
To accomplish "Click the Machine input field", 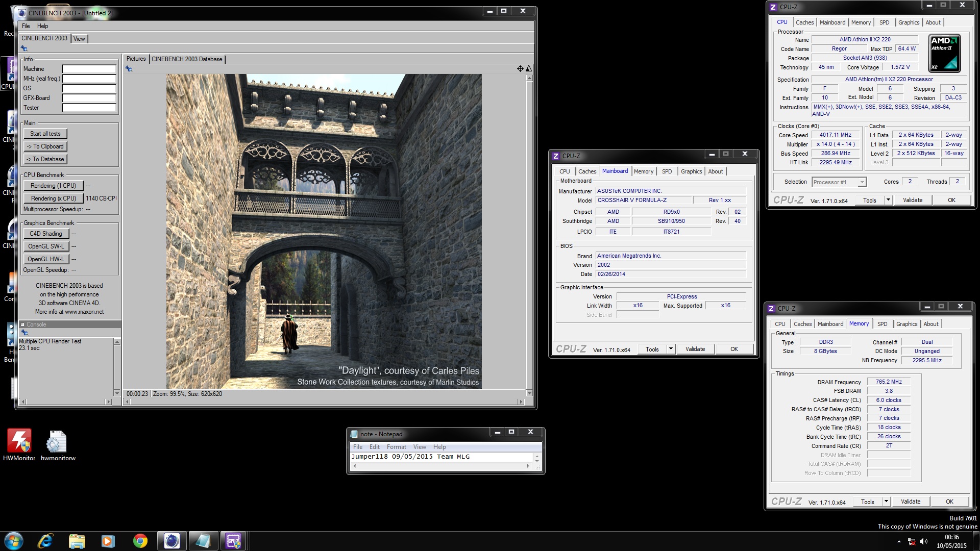I will [89, 69].
